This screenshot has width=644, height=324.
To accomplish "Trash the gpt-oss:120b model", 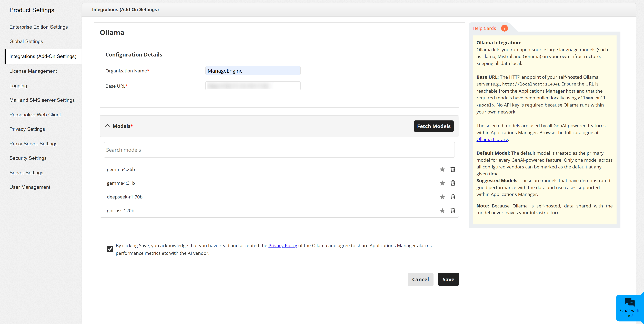I will pyautogui.click(x=453, y=211).
